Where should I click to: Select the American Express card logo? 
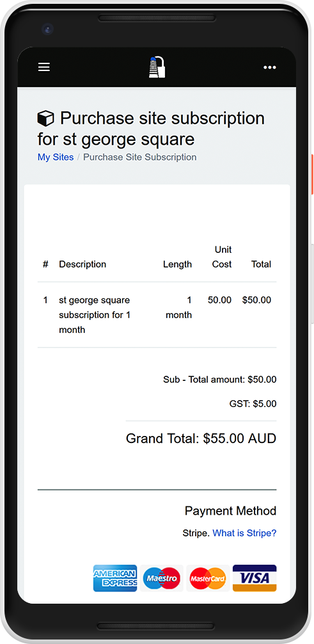115,578
